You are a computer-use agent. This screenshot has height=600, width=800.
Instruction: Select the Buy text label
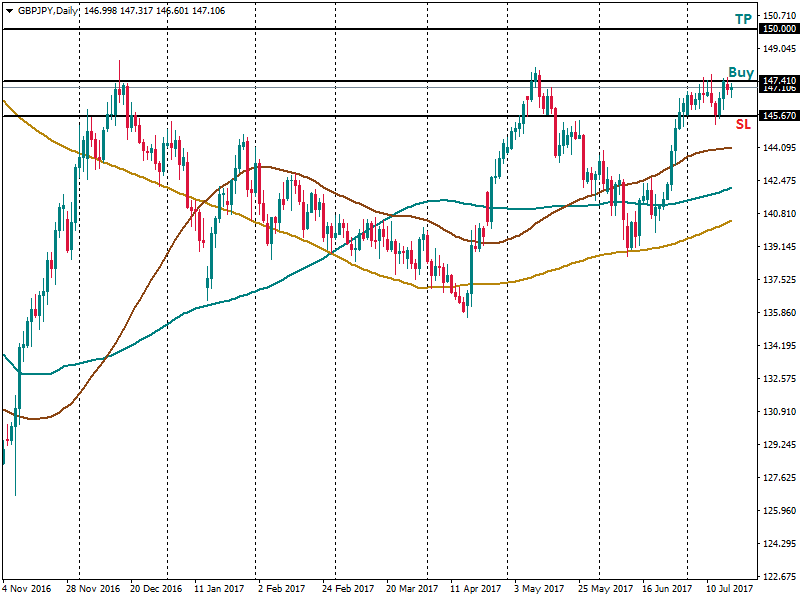pyautogui.click(x=741, y=72)
